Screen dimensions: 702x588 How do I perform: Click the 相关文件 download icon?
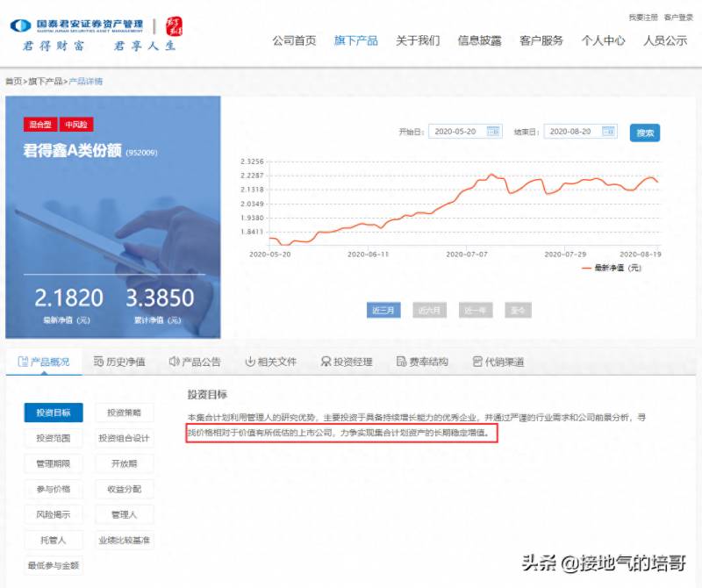tap(250, 362)
